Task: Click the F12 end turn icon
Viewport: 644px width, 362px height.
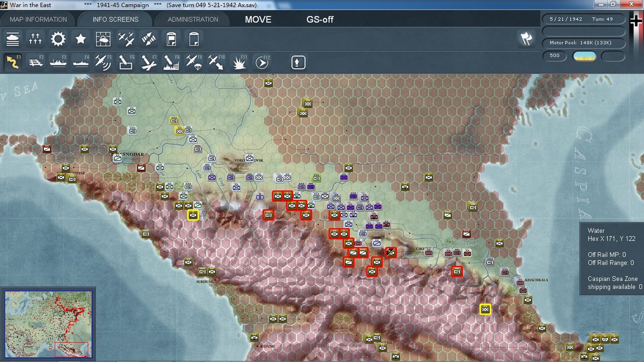Action: tap(262, 62)
